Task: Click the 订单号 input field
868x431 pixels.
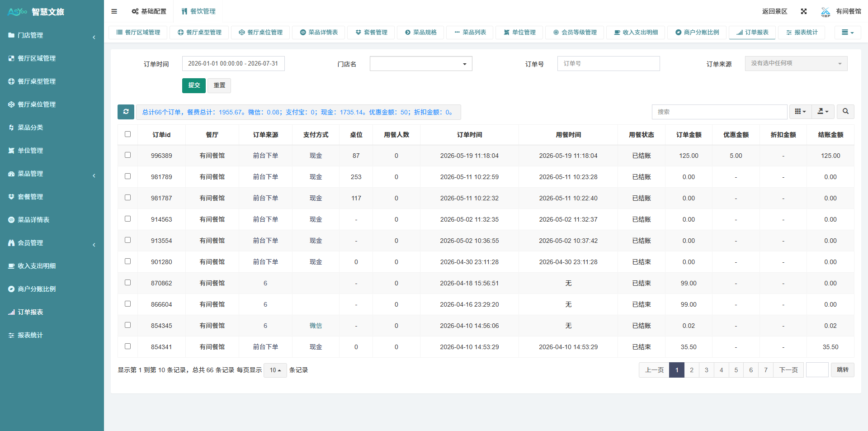Action: click(x=609, y=64)
